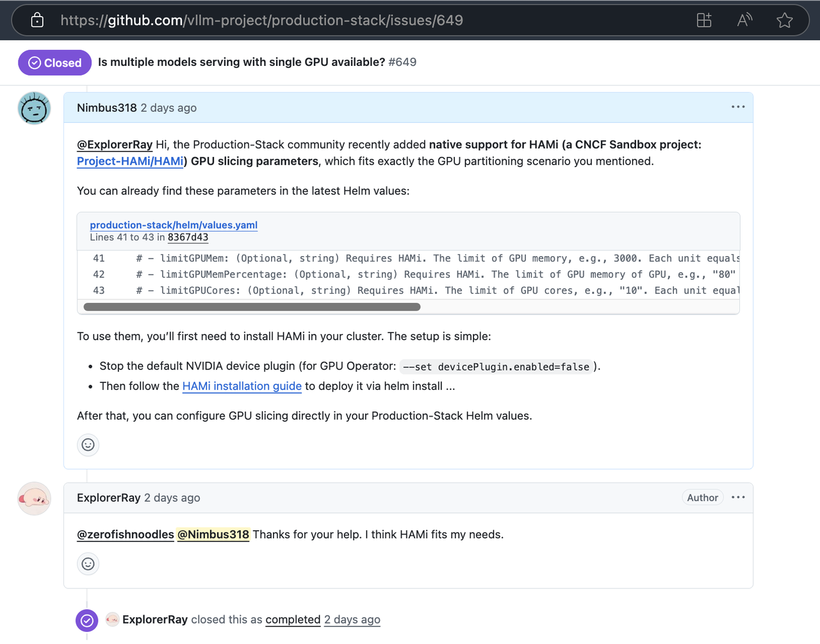Open Nimbus318's avatar profile
Screen dimensions: 820x644
coord(34,108)
